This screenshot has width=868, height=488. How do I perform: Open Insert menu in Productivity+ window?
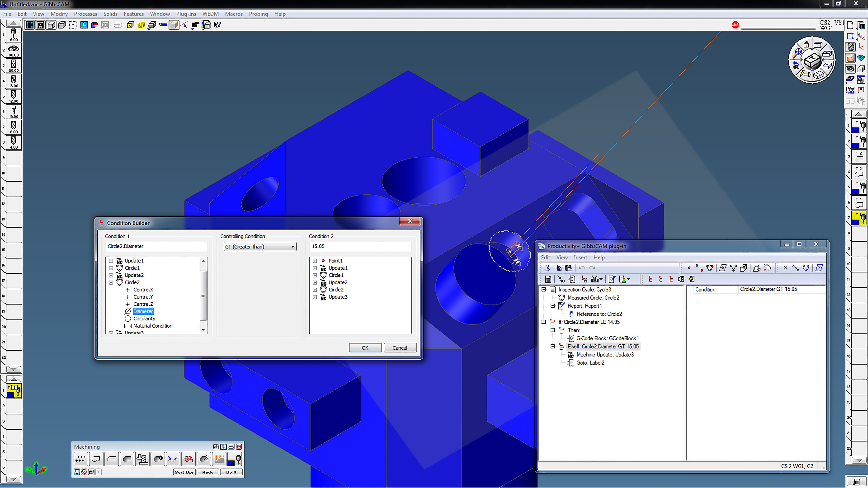click(580, 258)
